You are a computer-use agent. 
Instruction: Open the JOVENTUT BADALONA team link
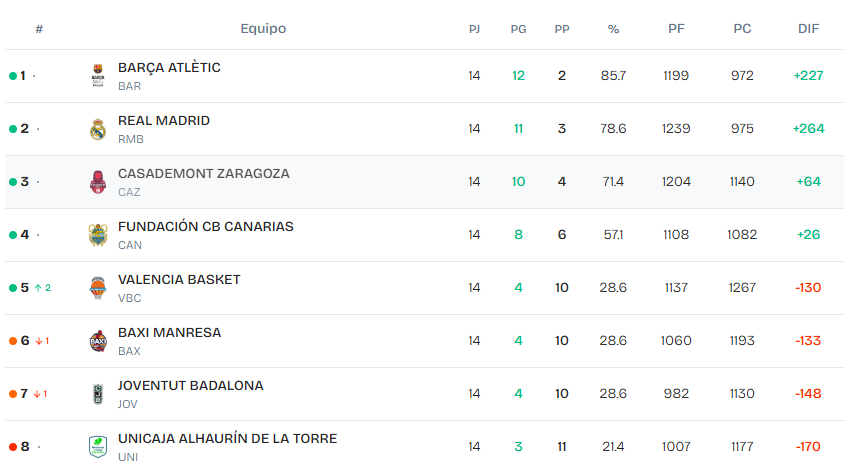point(190,386)
